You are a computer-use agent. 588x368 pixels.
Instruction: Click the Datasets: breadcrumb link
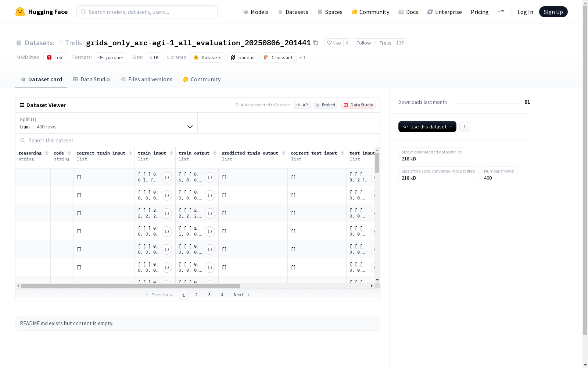point(39,43)
